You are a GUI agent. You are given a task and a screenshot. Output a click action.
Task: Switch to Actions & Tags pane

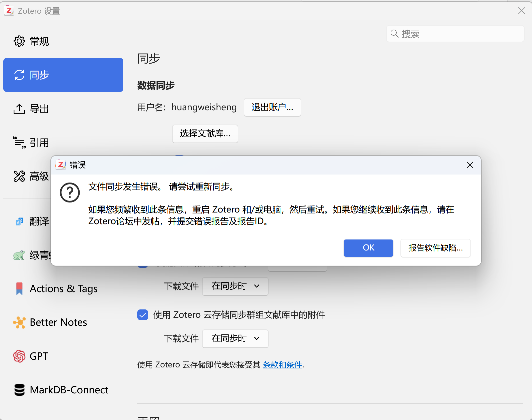point(63,289)
